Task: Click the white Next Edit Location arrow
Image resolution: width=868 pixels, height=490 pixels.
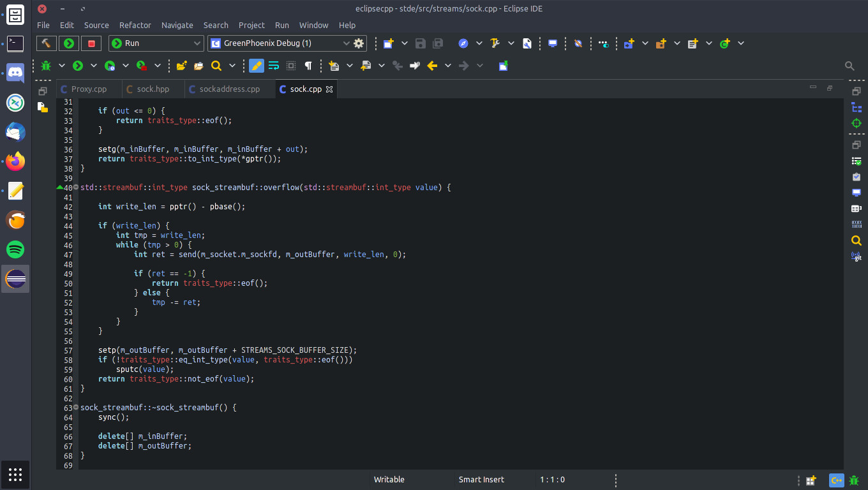Action: [x=415, y=66]
